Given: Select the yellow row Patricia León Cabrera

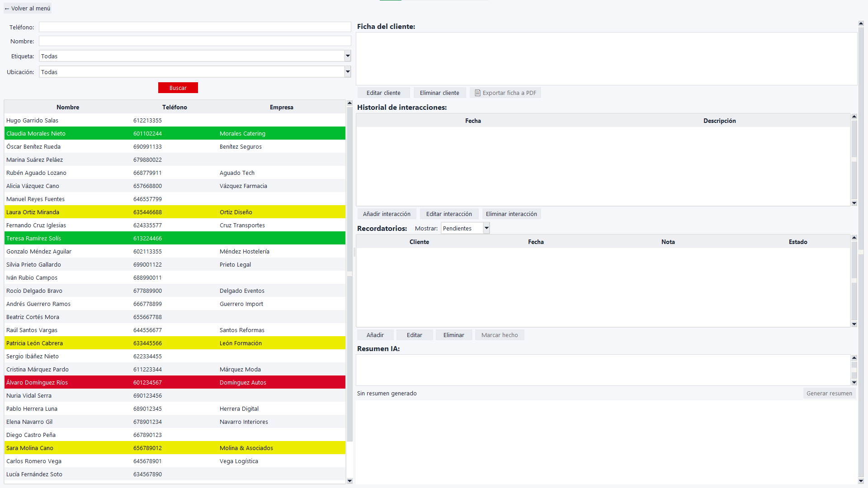Looking at the screenshot, I should pos(175,343).
